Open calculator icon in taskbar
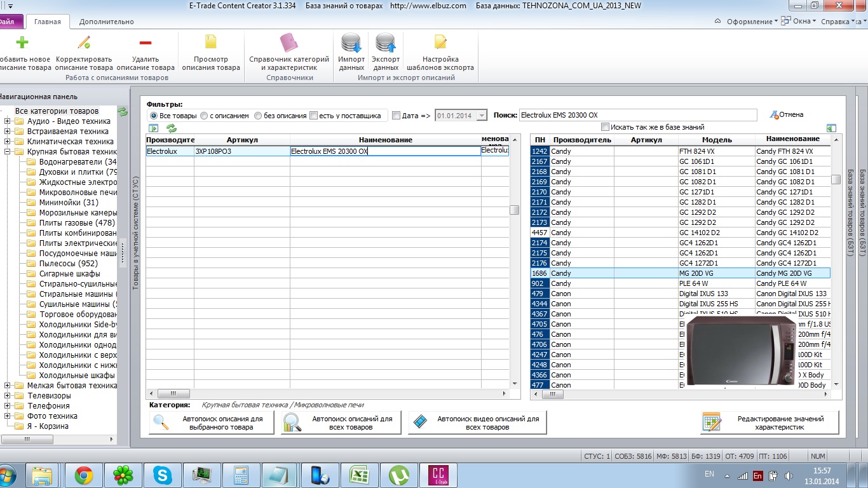 [241, 475]
